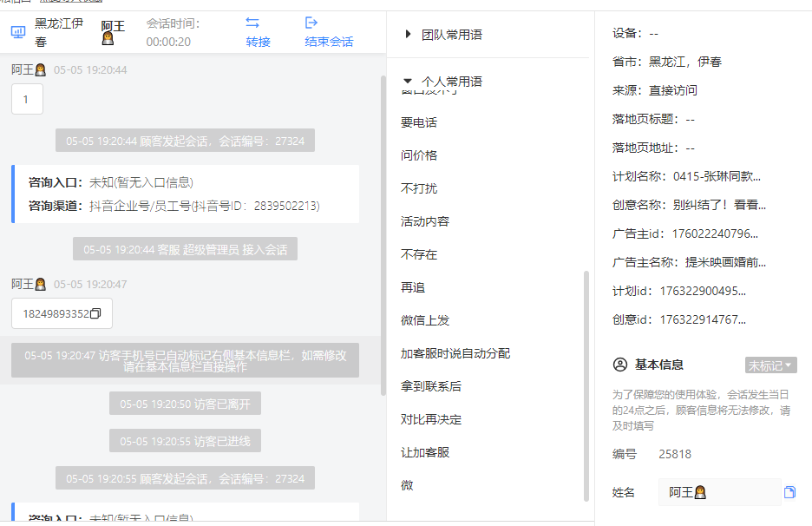Choose the 不打扰 quick phrase
The image size is (812, 526).
[x=419, y=188]
